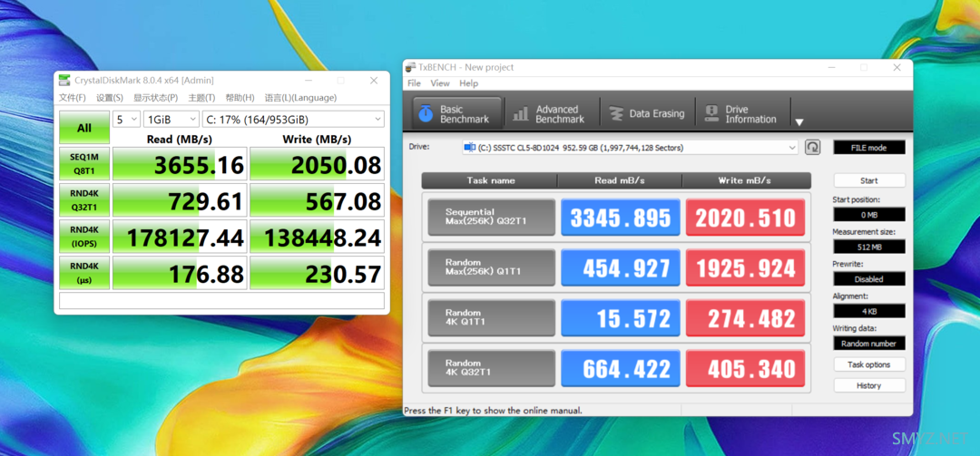
Task: Open the 主题(T) menu
Action: pos(201,97)
